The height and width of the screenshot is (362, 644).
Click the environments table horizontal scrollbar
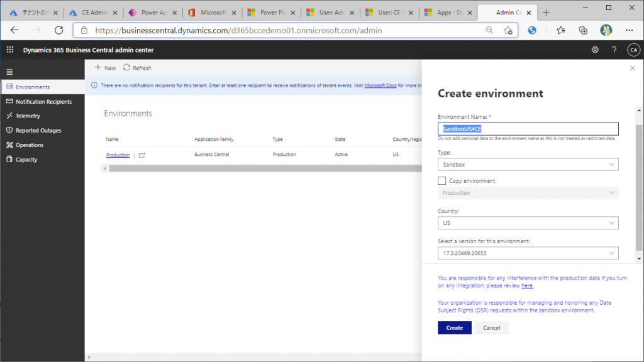[265, 168]
